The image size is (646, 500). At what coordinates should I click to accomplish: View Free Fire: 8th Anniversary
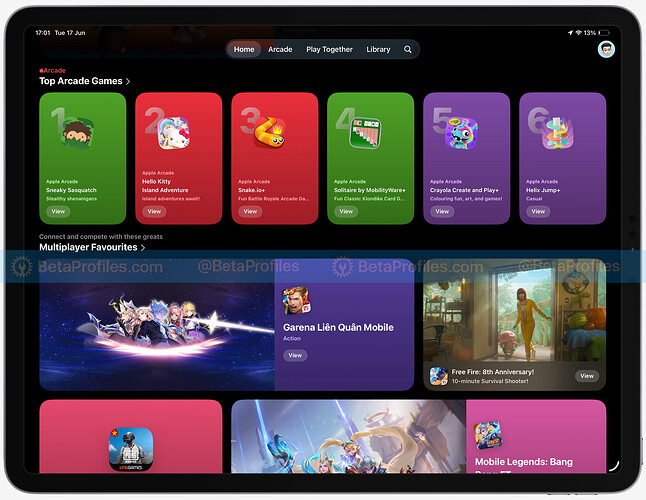point(587,376)
